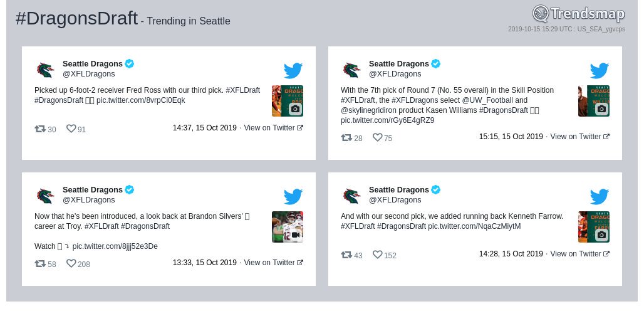
Task: Like the Brandon Silvers tweet with heart icon
Action: 71,263
